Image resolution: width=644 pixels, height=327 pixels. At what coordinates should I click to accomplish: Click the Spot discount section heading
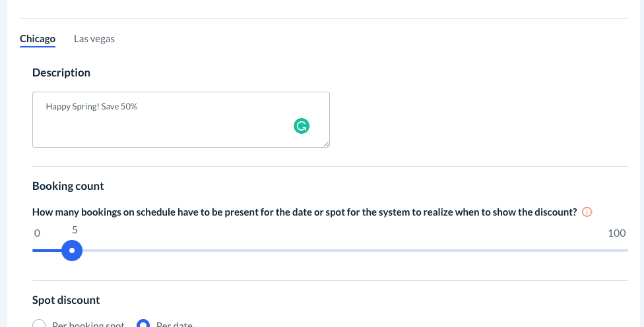coord(66,300)
